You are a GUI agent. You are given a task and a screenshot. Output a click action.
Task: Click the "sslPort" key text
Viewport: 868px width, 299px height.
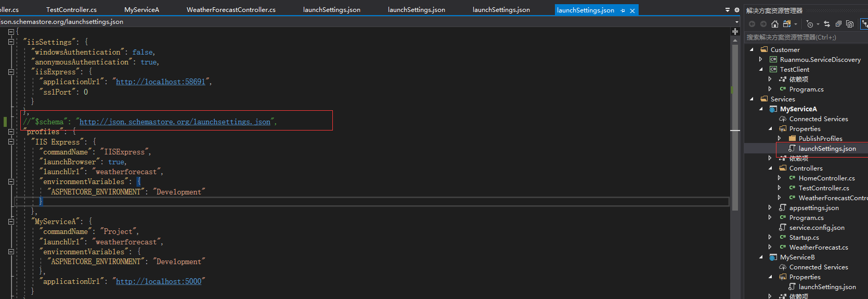57,93
